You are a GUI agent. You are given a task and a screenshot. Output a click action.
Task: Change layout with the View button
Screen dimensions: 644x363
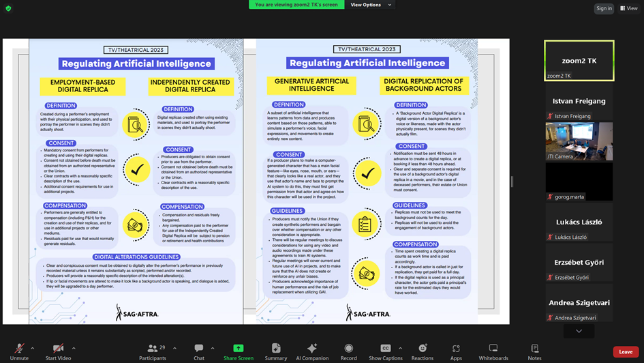629,8
